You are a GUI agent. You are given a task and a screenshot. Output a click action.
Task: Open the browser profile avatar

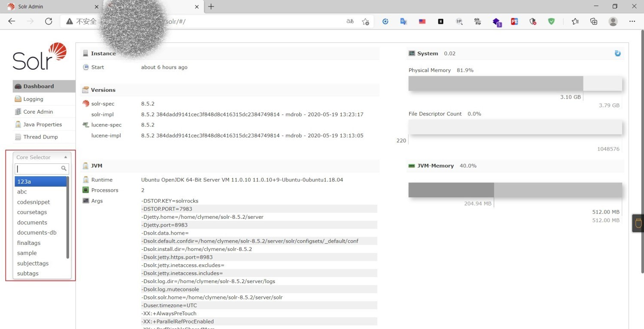pos(613,21)
